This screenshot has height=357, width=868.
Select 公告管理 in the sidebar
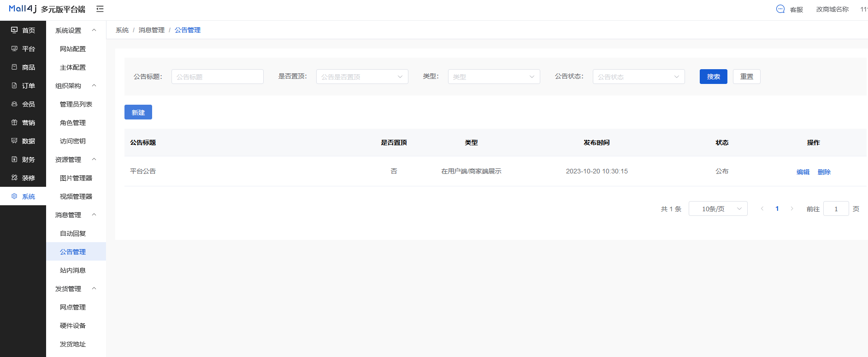(76, 251)
